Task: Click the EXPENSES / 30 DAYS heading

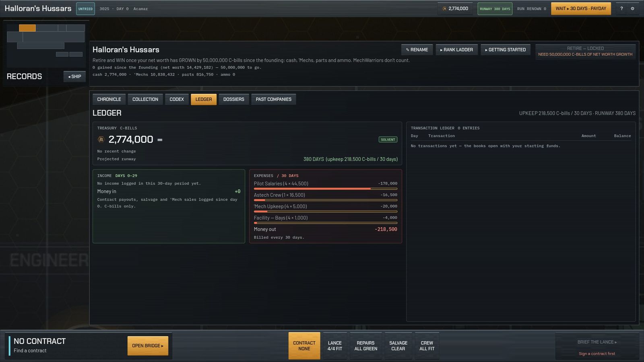Action: (x=276, y=176)
